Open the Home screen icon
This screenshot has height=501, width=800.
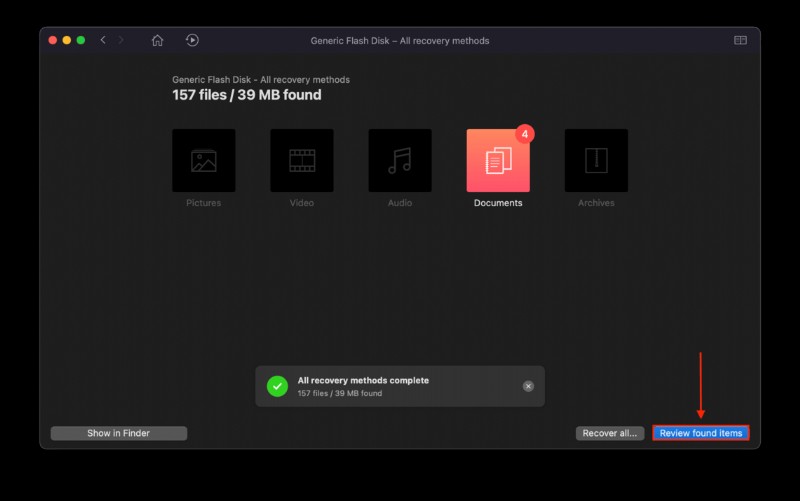[157, 40]
